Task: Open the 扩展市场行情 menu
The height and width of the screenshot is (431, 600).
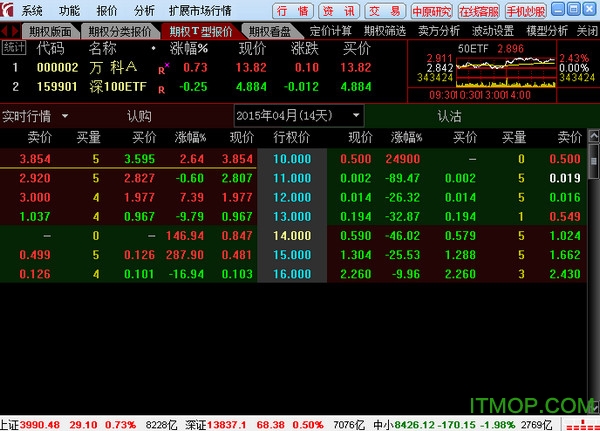Action: point(198,11)
